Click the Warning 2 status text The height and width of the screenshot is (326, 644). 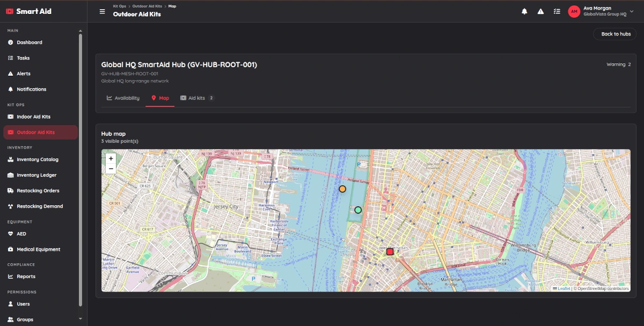619,64
